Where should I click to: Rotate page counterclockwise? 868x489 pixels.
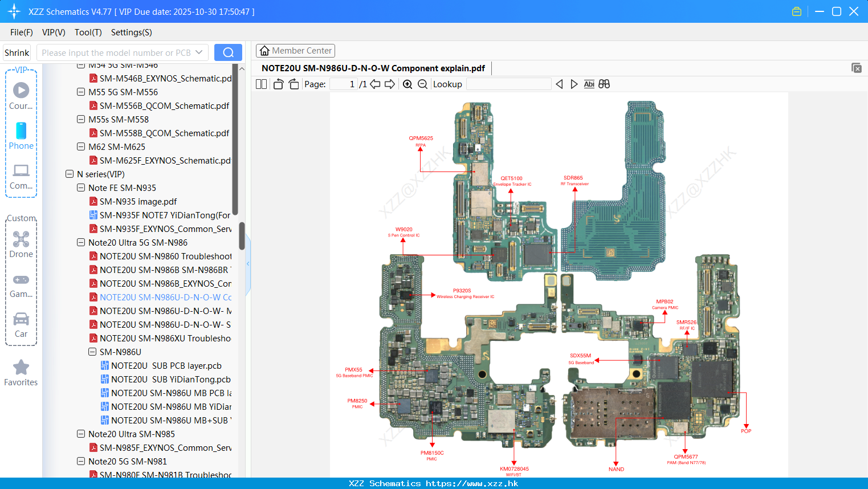tap(278, 84)
